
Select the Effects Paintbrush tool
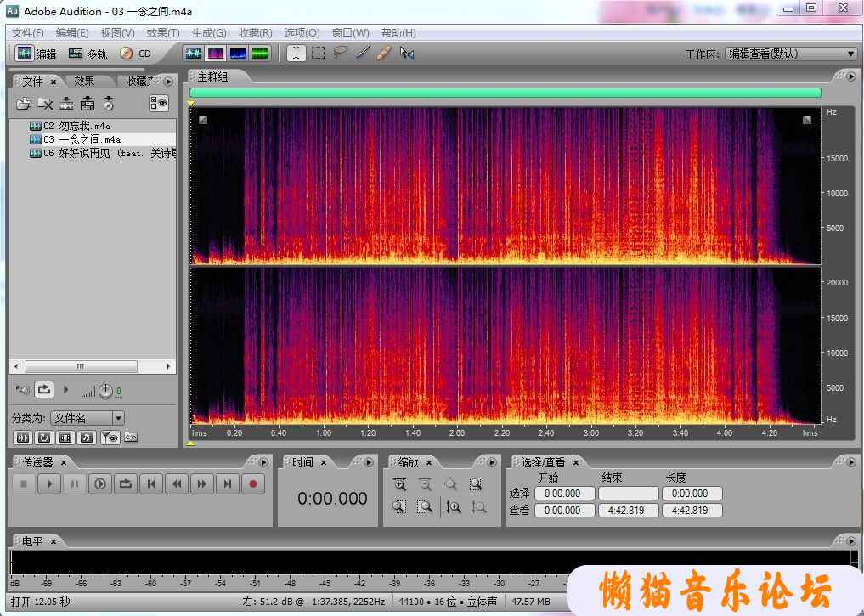click(x=362, y=53)
